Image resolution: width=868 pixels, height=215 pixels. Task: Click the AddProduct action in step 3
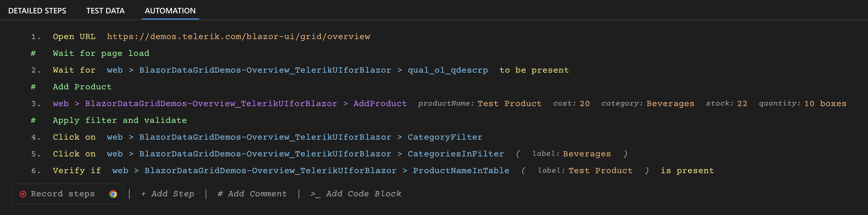(380, 104)
